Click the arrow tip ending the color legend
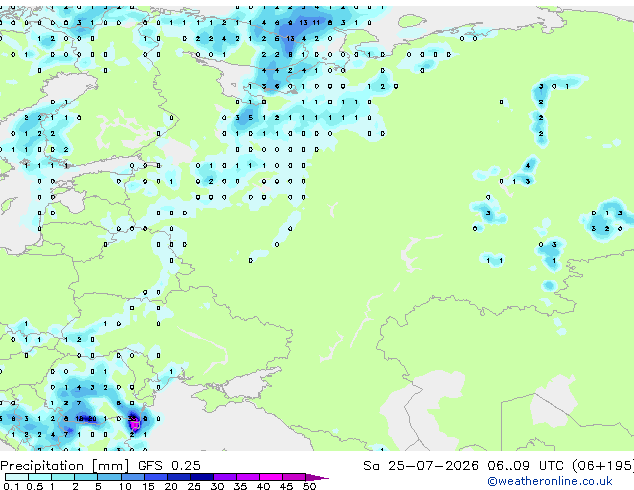The image size is (634, 490). coord(317,477)
